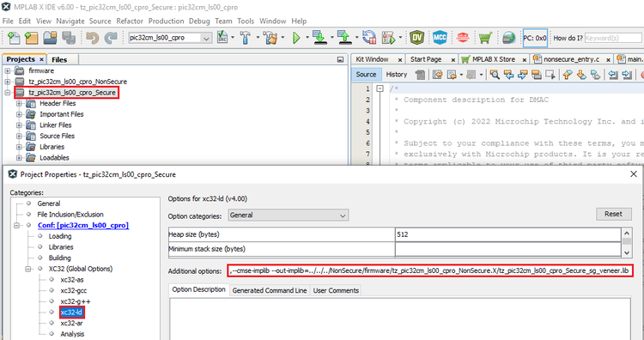This screenshot has height=340, width=644.
Task: Click Shift Line Left editor icon
Action: tap(613, 75)
